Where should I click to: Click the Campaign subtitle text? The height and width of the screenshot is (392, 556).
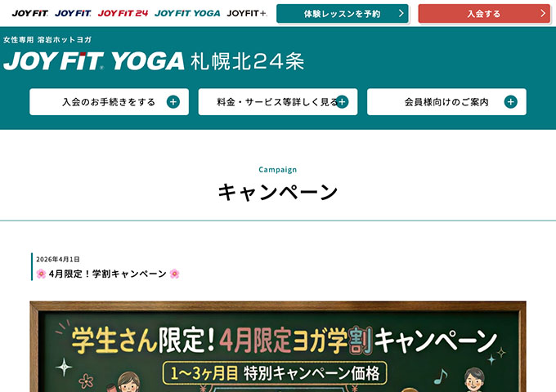[278, 170]
